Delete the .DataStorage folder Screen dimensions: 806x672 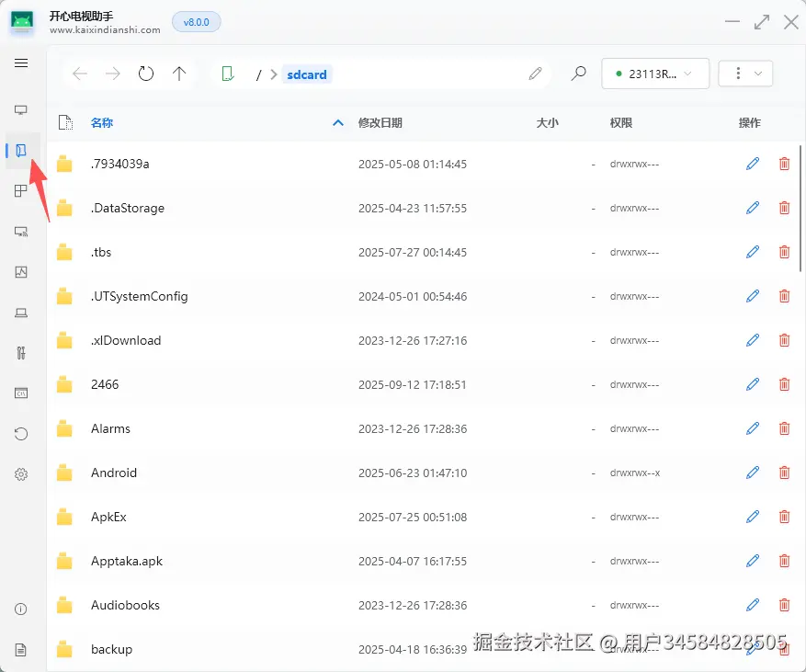(x=785, y=209)
